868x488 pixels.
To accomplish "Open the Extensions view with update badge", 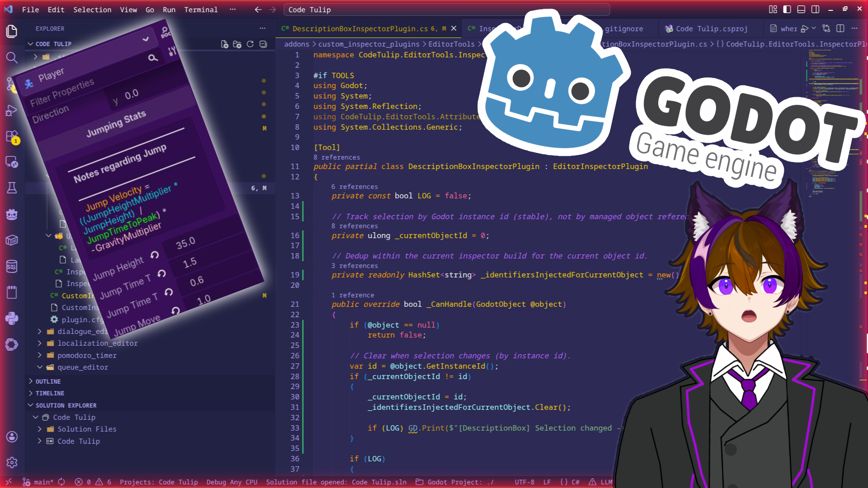I will [x=12, y=136].
